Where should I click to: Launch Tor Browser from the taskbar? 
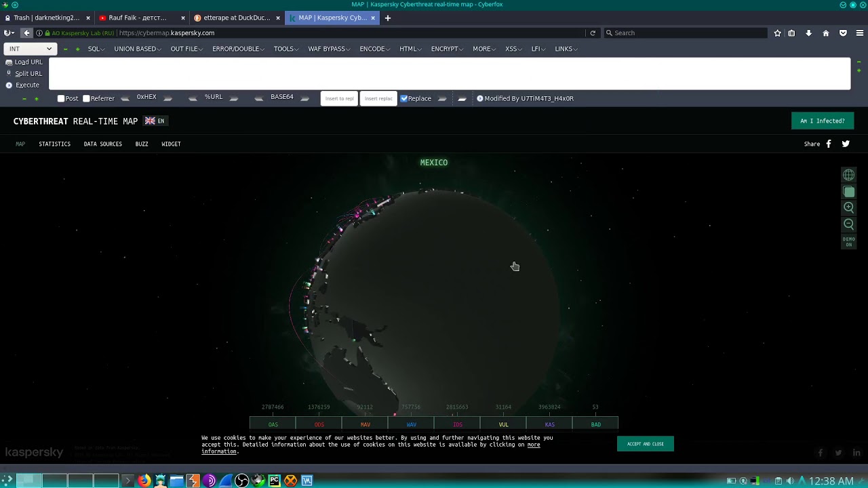click(x=209, y=481)
